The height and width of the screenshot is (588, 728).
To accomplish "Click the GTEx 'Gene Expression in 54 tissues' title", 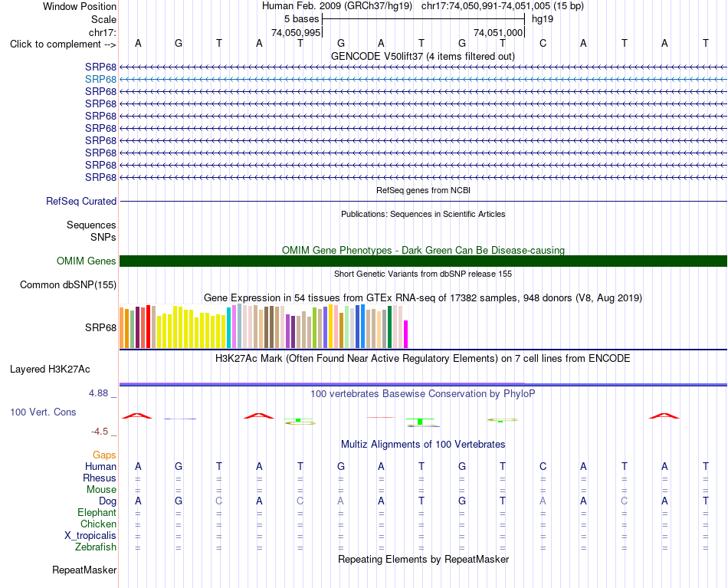I will click(423, 297).
